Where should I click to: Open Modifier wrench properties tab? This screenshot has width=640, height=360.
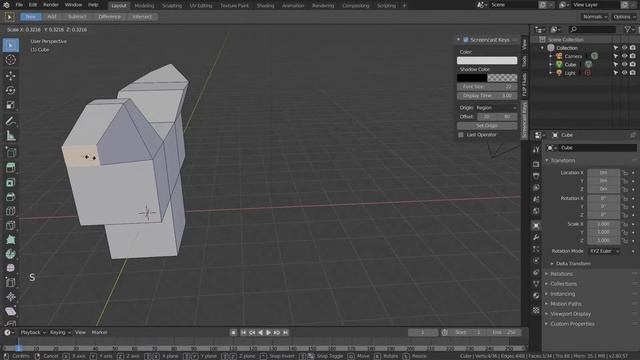[x=536, y=237]
